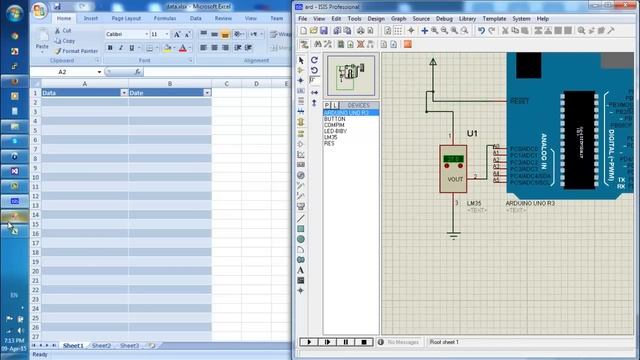Select LM35 in the devices list

[331, 138]
